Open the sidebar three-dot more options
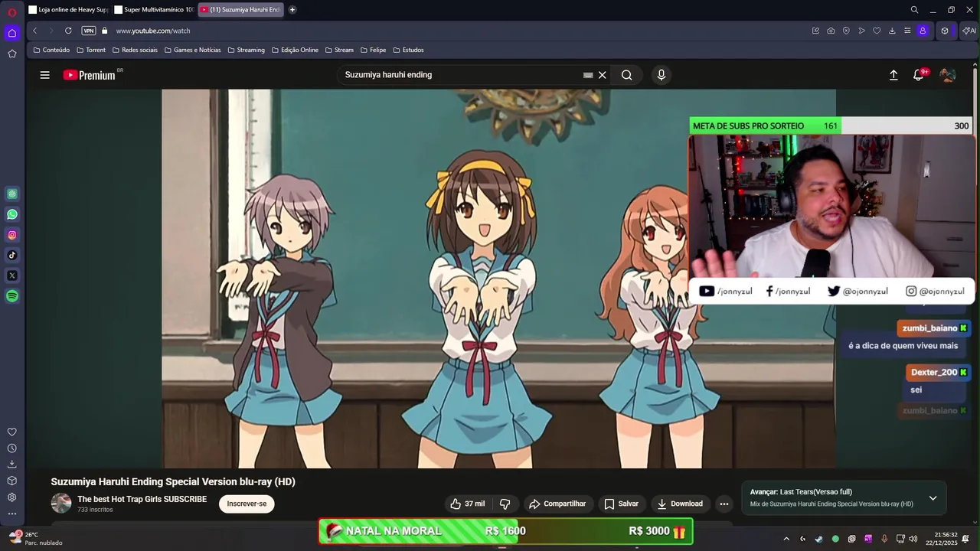This screenshot has height=551, width=980. (12, 514)
